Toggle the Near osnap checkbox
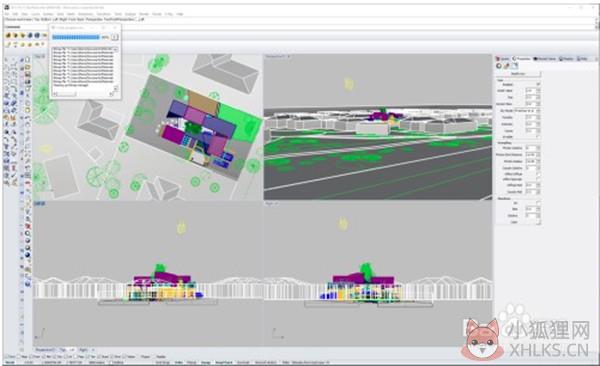The image size is (600, 366). (18, 357)
